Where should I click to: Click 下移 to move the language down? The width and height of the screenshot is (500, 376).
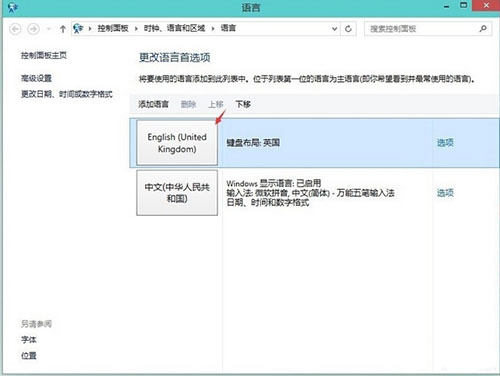tap(243, 104)
